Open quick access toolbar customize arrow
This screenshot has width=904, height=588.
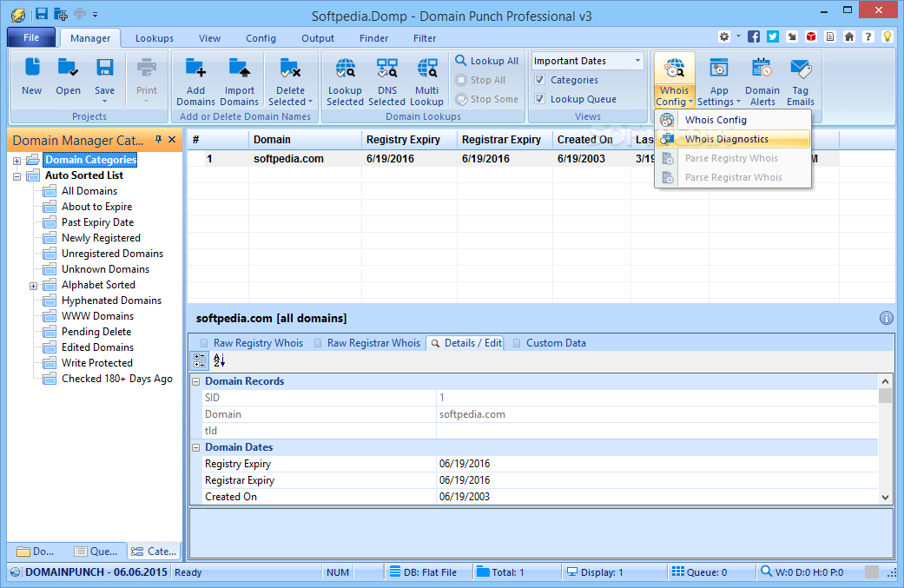coord(96,15)
